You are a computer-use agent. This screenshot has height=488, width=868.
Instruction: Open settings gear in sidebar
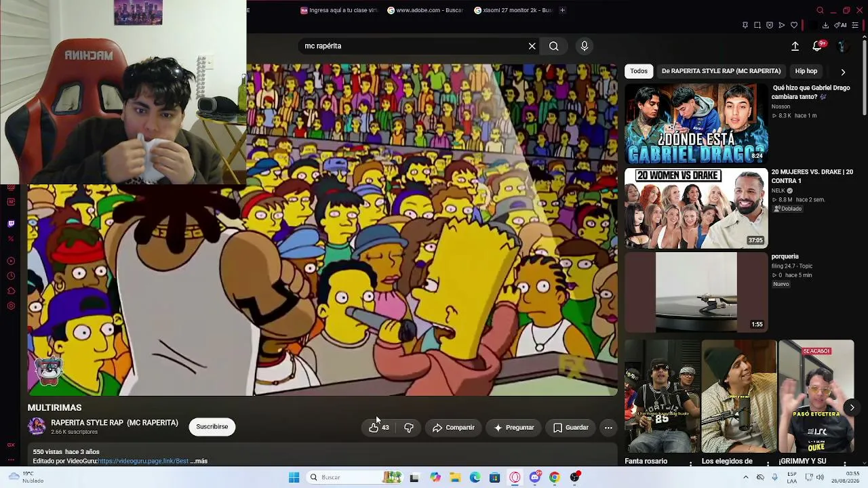coord(11,306)
